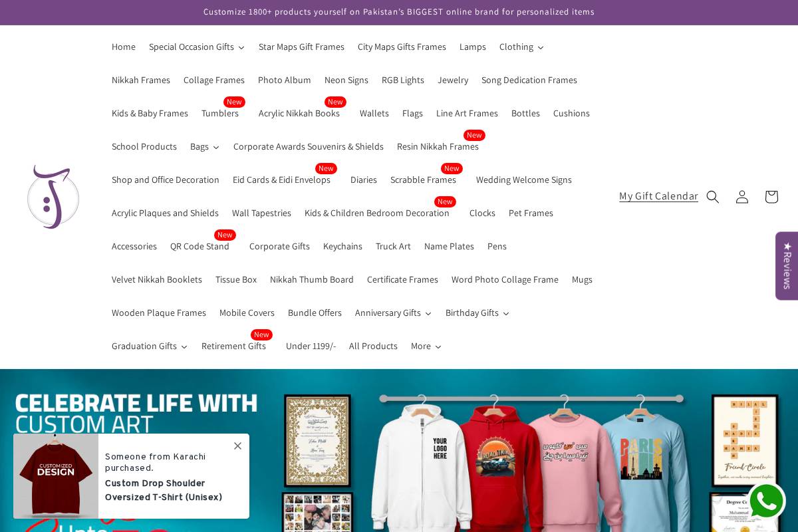Viewport: 798px width, 532px height.
Task: Open the search magnifier
Action: (712, 196)
